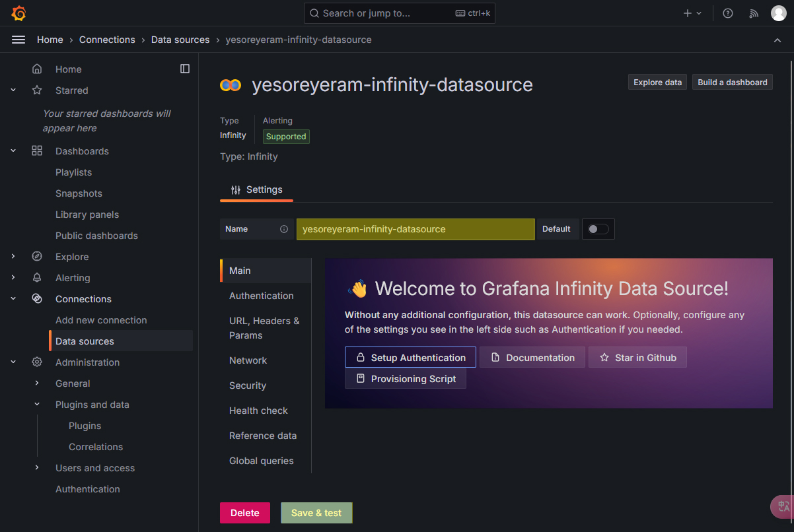Open Public dashboards in the sidebar

[96, 236]
